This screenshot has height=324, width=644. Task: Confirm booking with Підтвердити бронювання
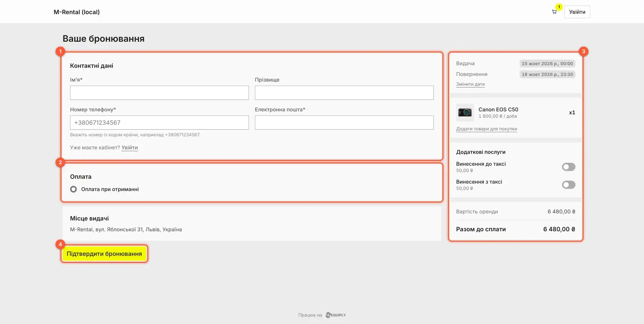coord(104,254)
